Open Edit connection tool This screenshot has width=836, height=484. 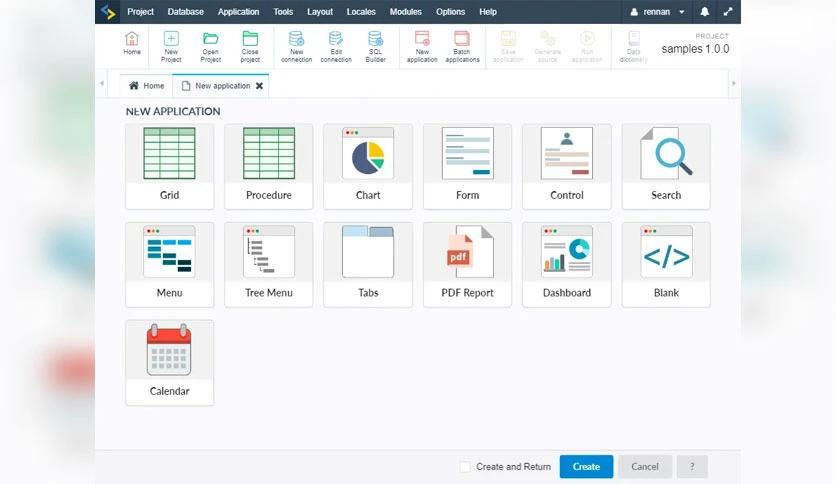point(336,47)
